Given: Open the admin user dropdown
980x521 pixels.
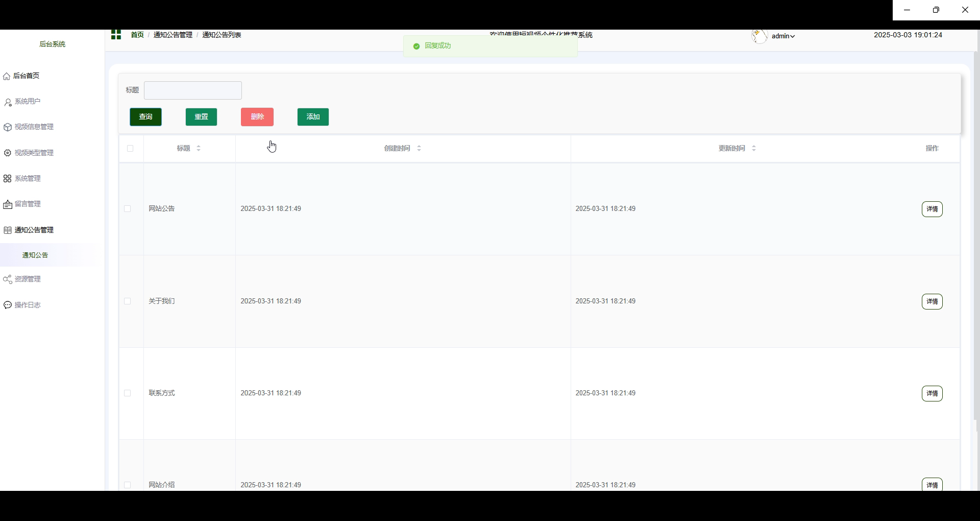Looking at the screenshot, I should 783,36.
